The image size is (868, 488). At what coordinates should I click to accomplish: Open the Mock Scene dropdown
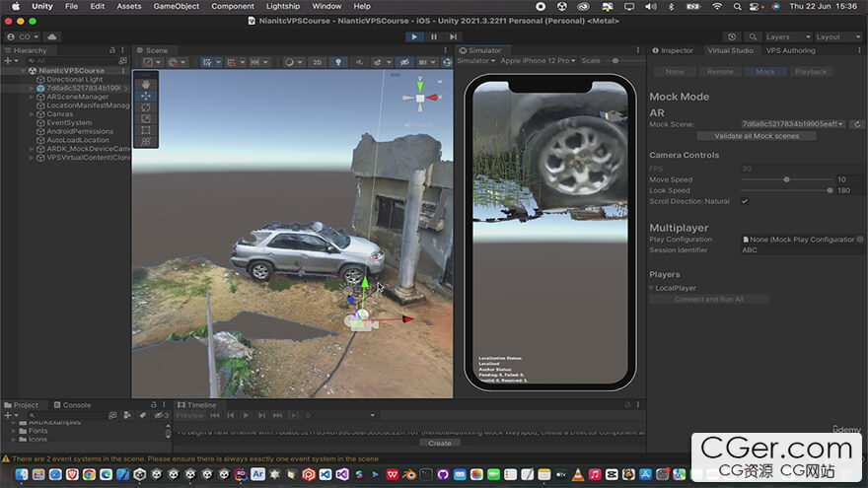(793, 124)
